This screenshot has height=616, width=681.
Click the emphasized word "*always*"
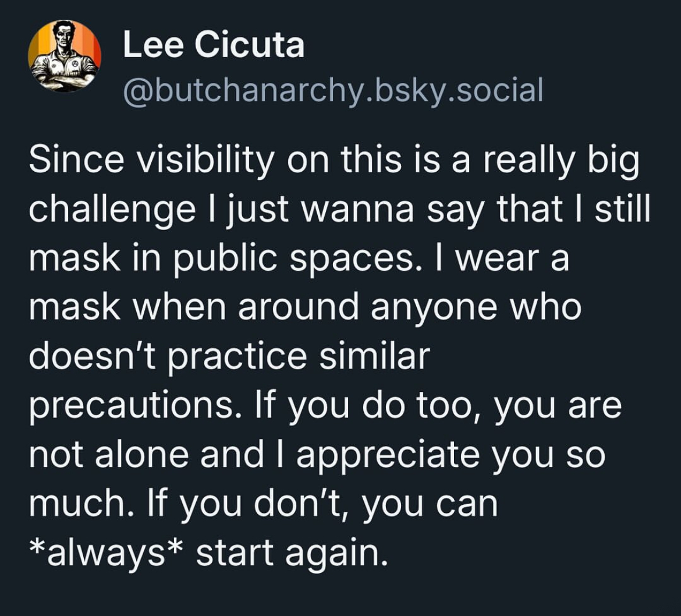pyautogui.click(x=106, y=553)
